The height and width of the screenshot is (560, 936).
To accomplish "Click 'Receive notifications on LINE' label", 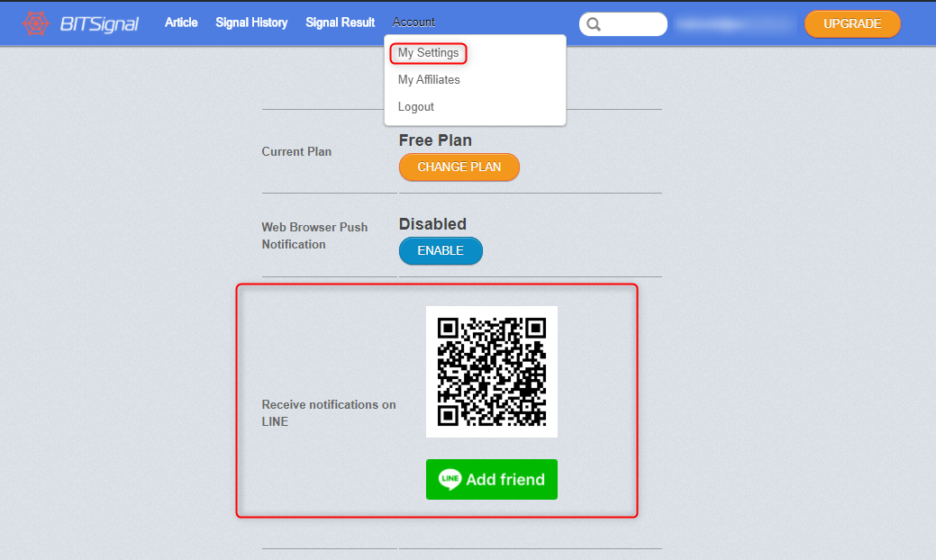I will (328, 412).
